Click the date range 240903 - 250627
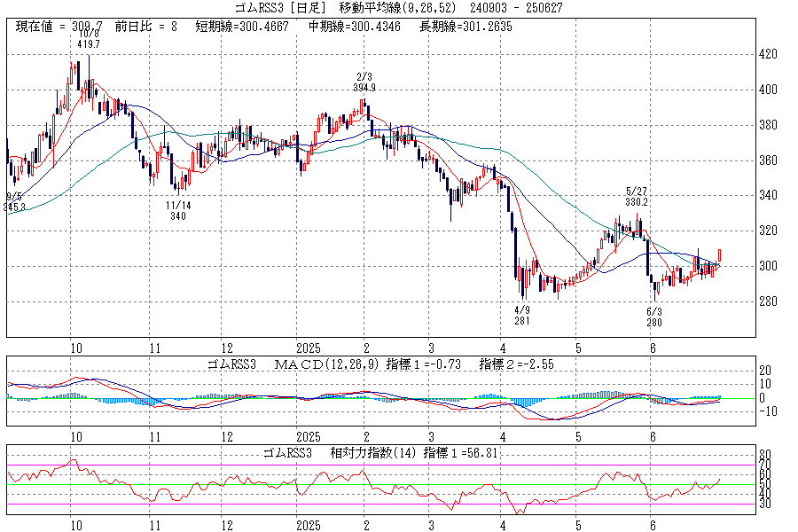The height and width of the screenshot is (532, 798). pos(517,8)
